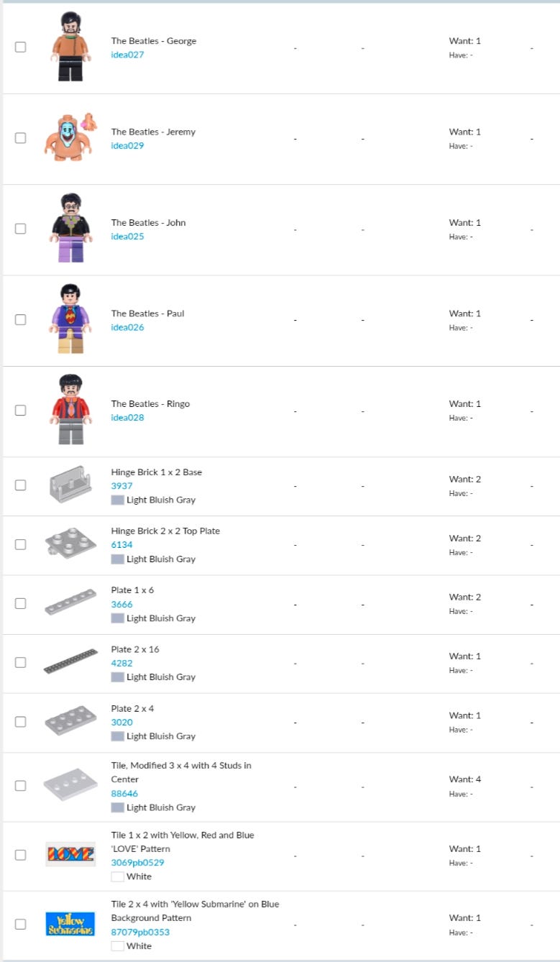
Task: Open the idea028 Ringo catalog link
Action: pyautogui.click(x=127, y=418)
